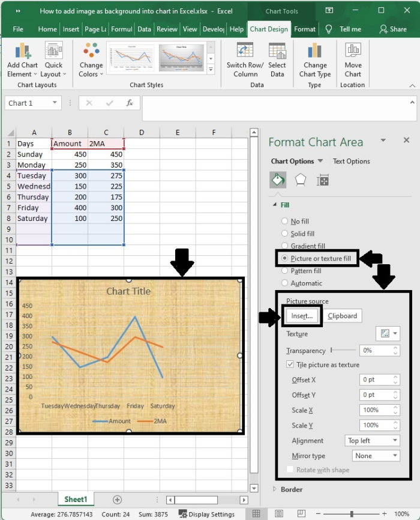Click the zoom out minus icon

pos(318,514)
